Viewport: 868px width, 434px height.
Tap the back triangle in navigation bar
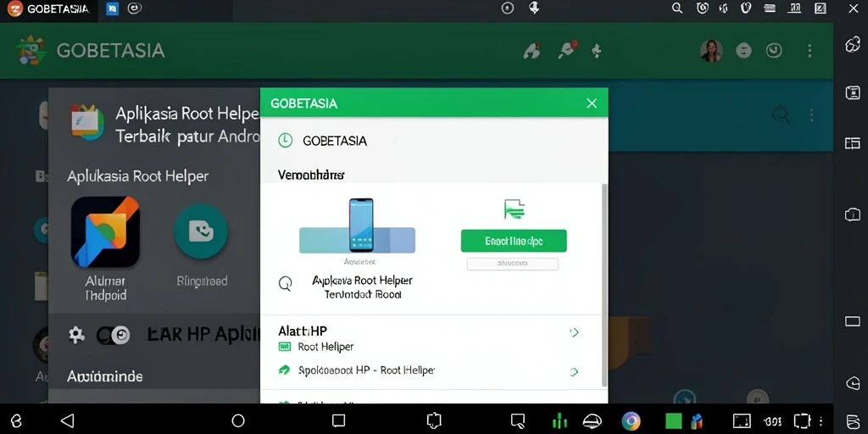click(x=68, y=420)
